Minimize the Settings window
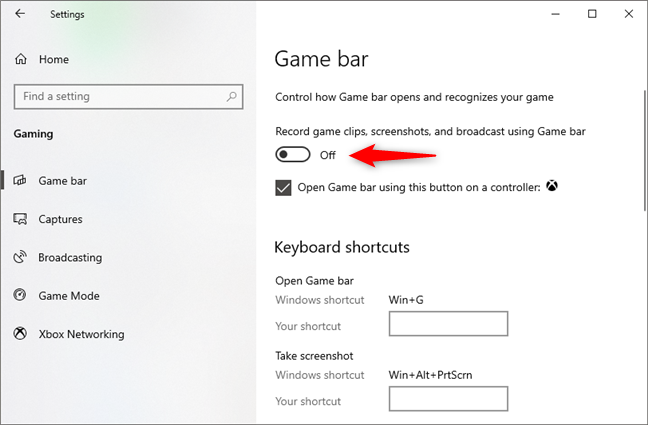The width and height of the screenshot is (648, 425). (555, 14)
